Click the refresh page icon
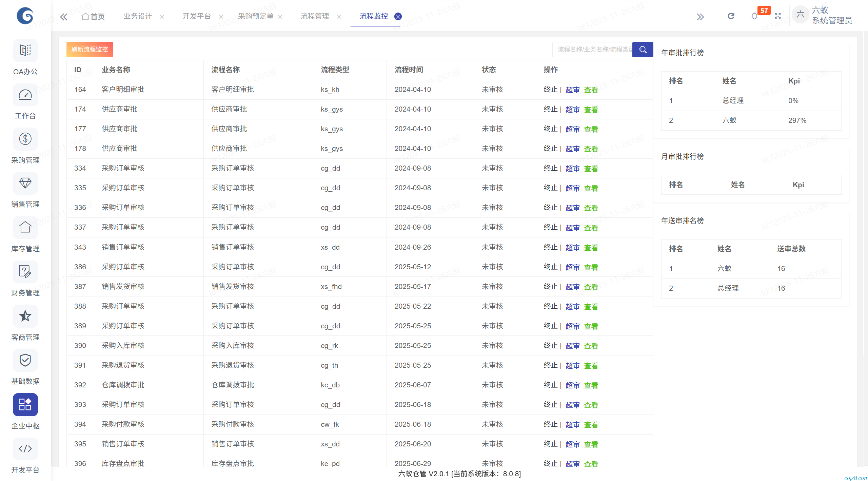 [731, 16]
